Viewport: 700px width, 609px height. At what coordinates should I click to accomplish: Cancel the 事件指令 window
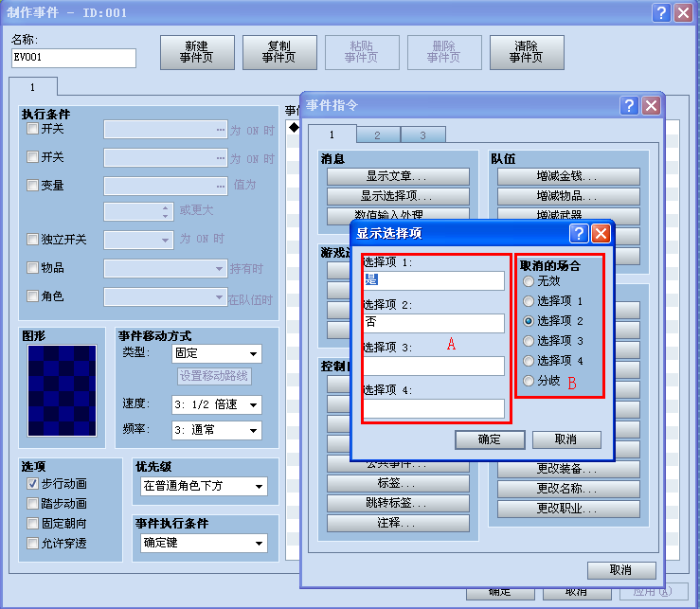point(621,570)
